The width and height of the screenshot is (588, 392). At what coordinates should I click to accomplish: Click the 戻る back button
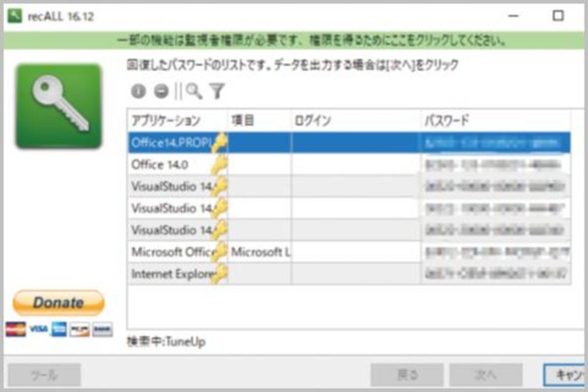(x=407, y=375)
